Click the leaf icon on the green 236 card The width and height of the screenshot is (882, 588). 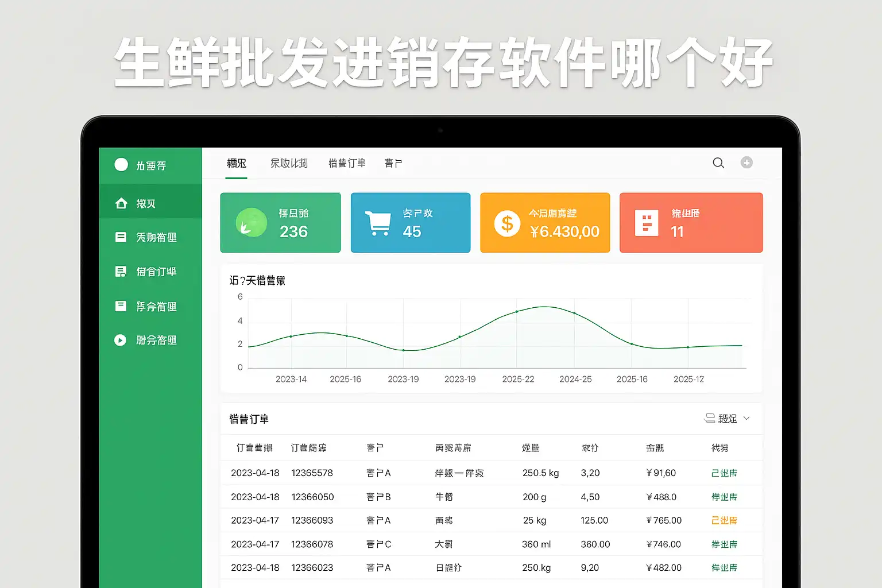[252, 223]
